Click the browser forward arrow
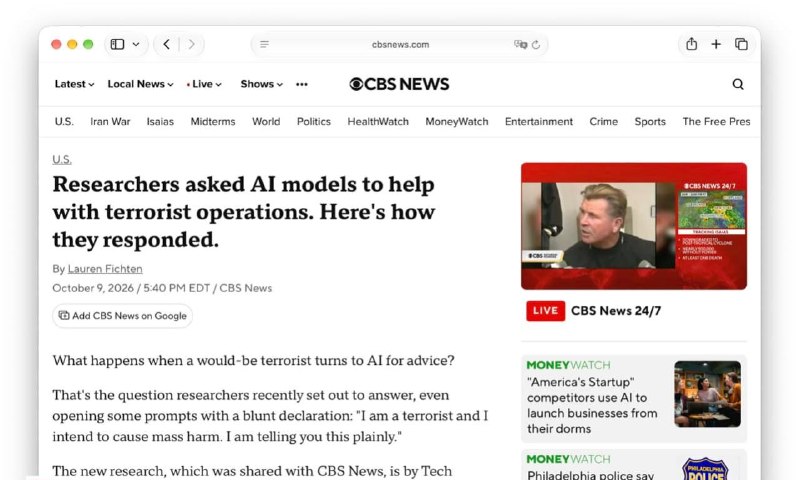 tap(191, 44)
